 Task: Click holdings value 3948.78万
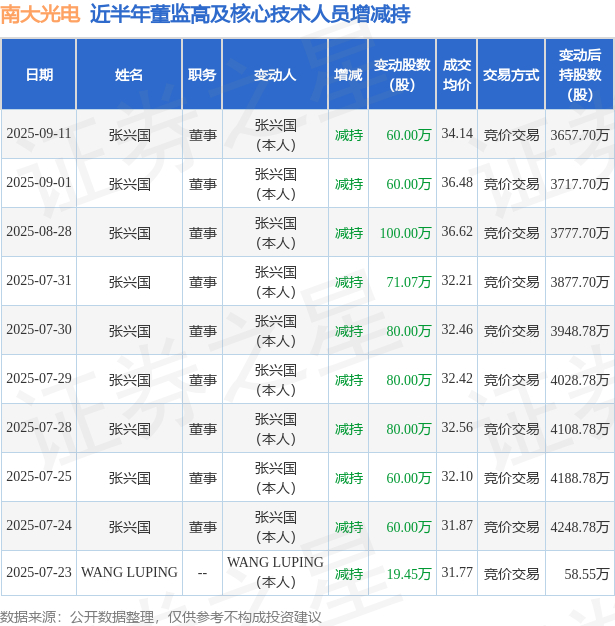point(579,331)
